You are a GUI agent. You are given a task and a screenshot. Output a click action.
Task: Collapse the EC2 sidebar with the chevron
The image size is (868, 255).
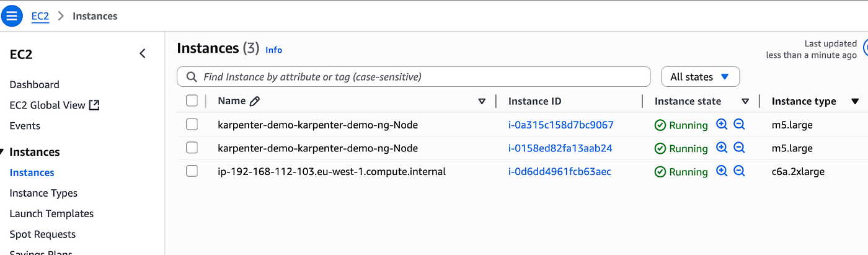143,54
